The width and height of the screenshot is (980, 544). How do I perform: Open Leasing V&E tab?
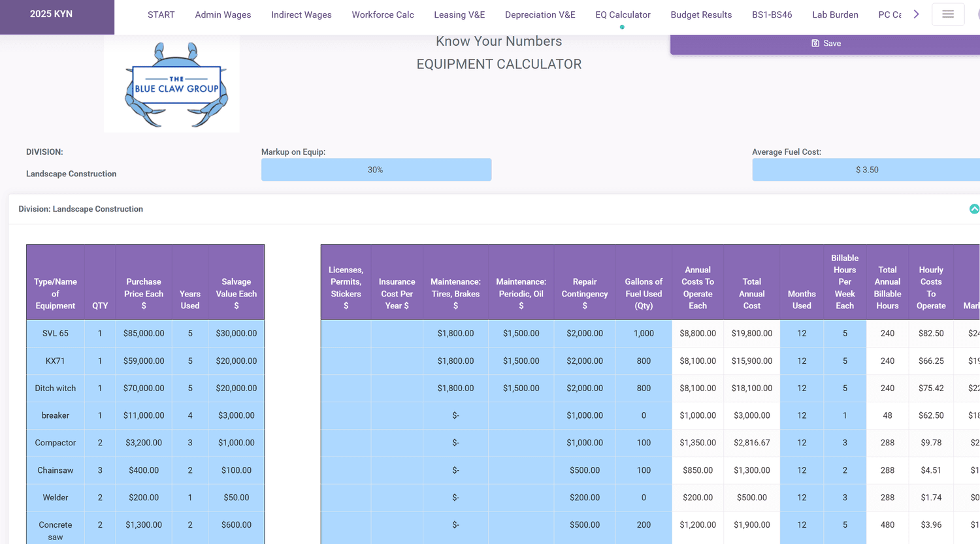[459, 15]
